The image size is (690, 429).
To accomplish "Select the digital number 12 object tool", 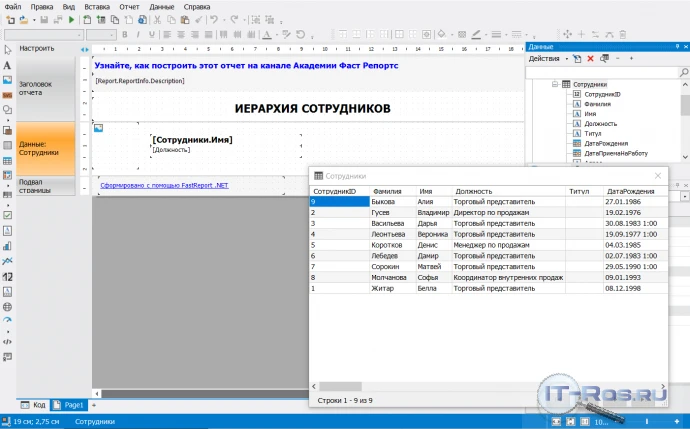I will pyautogui.click(x=7, y=277).
